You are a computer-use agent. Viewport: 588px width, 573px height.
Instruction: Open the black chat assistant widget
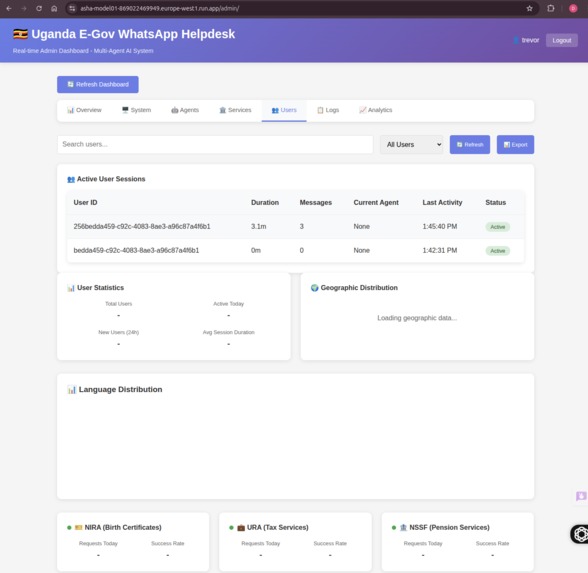(x=580, y=534)
